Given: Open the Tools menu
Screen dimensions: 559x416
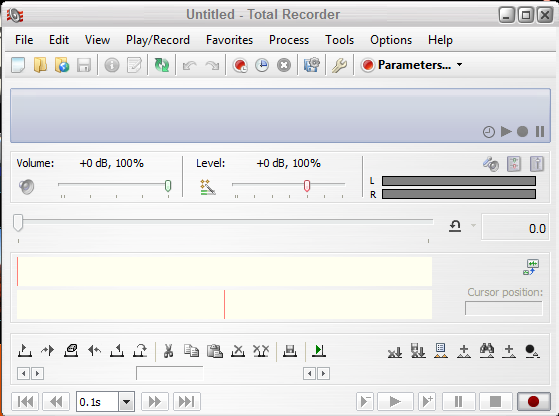Looking at the screenshot, I should pyautogui.click(x=339, y=40).
